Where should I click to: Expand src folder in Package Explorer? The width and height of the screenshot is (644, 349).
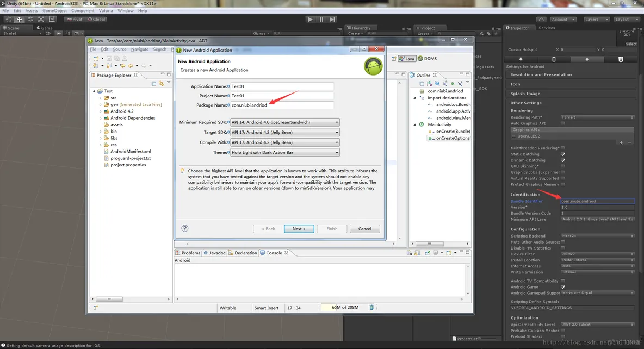click(100, 98)
